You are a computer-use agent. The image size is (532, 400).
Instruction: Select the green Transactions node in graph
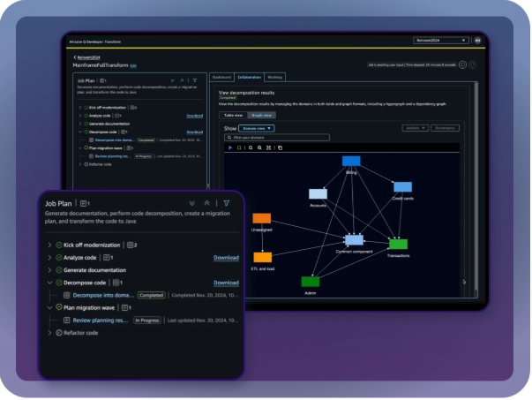tap(398, 244)
